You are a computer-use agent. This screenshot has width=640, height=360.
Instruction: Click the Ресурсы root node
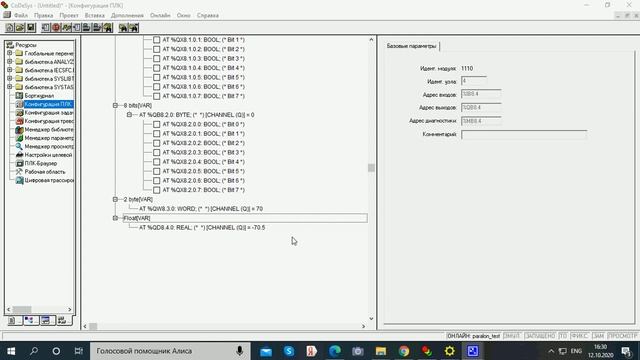26,45
